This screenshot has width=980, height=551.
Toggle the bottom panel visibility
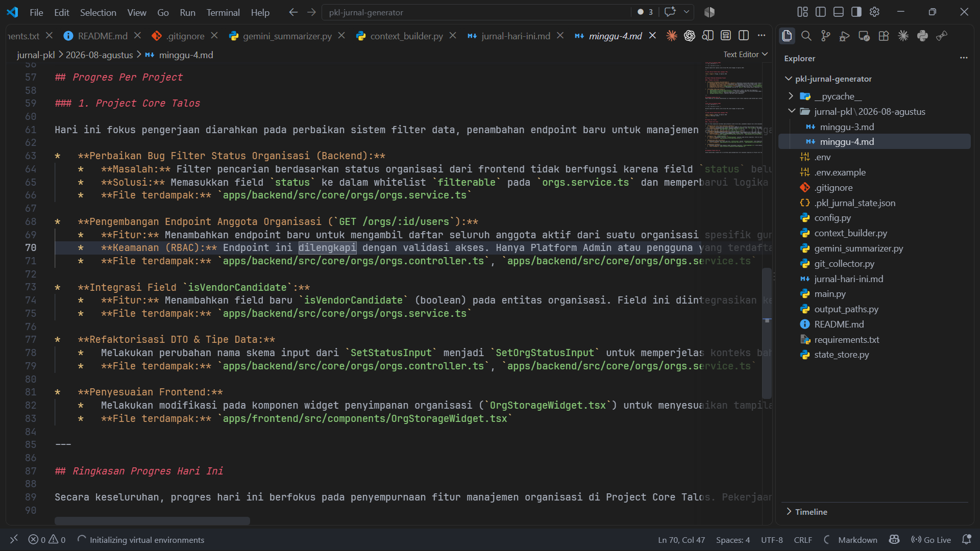(839, 12)
